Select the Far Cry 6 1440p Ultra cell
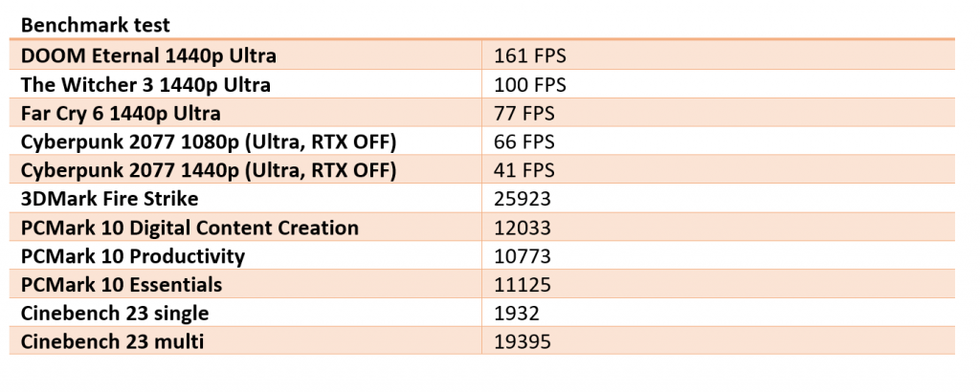The image size is (980, 392). tap(121, 113)
